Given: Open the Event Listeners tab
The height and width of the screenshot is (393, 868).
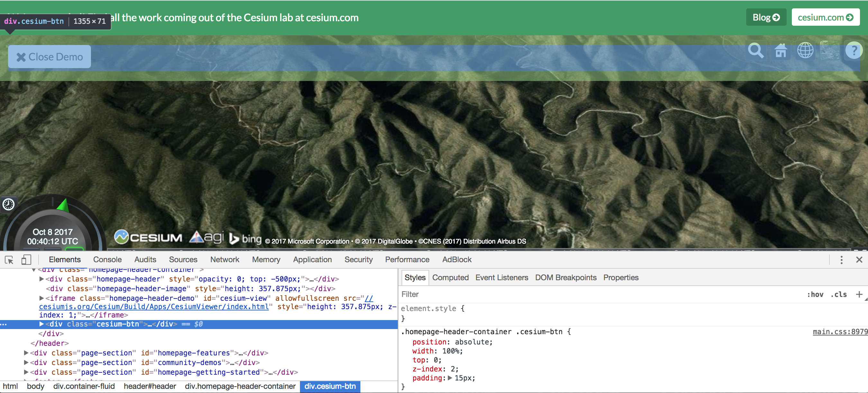Looking at the screenshot, I should click(502, 278).
